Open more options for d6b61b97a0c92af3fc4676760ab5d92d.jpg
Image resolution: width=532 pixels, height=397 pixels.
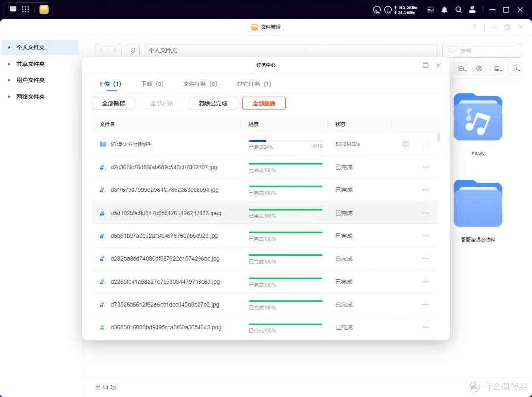point(425,236)
